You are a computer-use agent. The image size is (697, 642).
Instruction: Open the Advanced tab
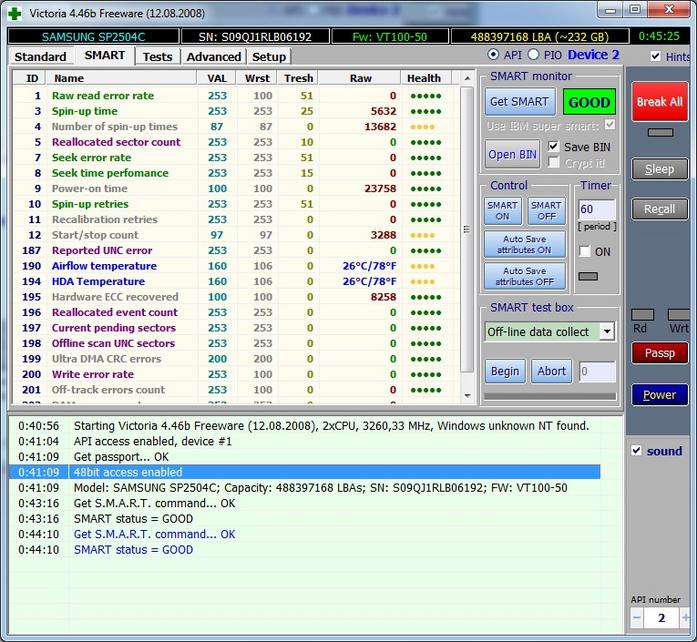(213, 57)
